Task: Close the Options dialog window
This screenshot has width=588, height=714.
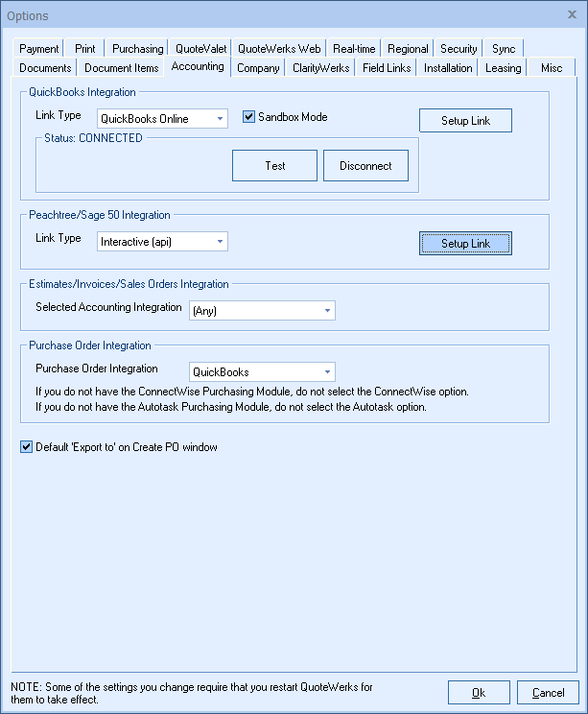Action: (572, 14)
